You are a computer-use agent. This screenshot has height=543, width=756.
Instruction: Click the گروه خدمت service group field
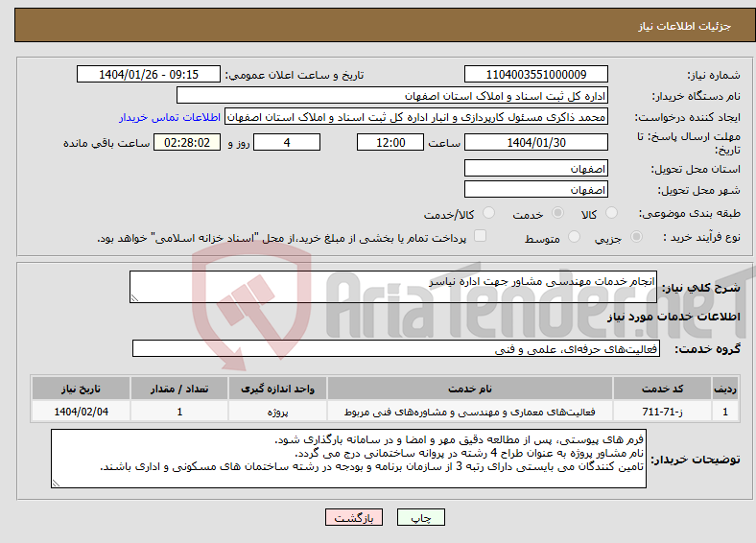[x=396, y=348]
